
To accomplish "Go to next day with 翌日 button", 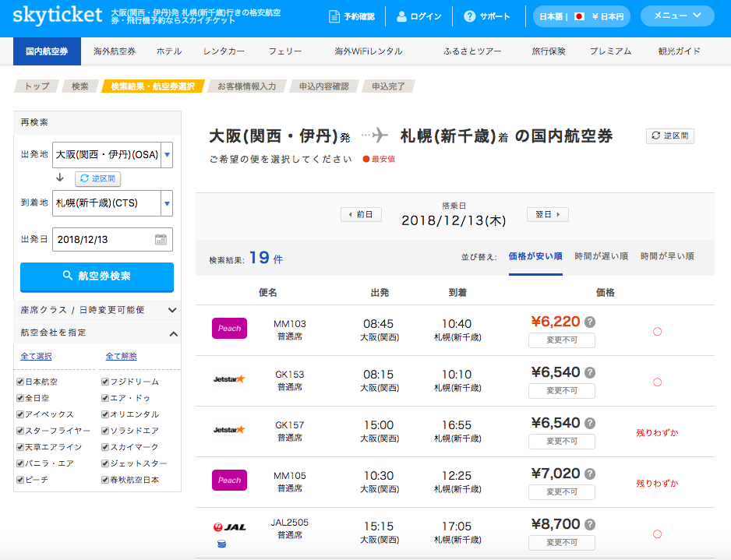I will pyautogui.click(x=547, y=214).
